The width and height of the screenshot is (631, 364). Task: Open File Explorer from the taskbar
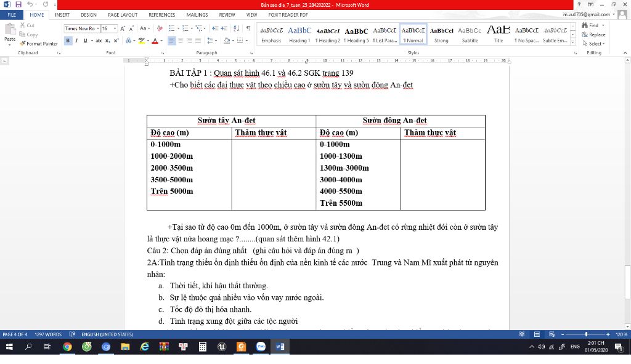125,346
